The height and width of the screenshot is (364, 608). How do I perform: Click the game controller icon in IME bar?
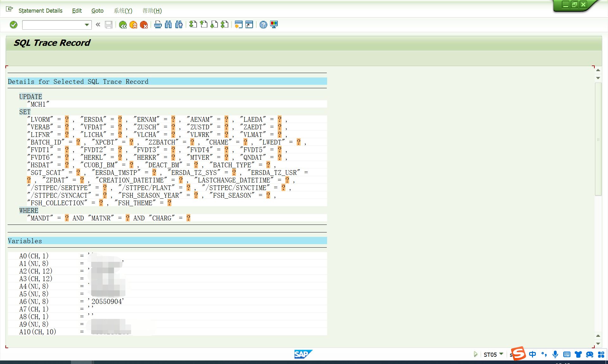pyautogui.click(x=590, y=355)
